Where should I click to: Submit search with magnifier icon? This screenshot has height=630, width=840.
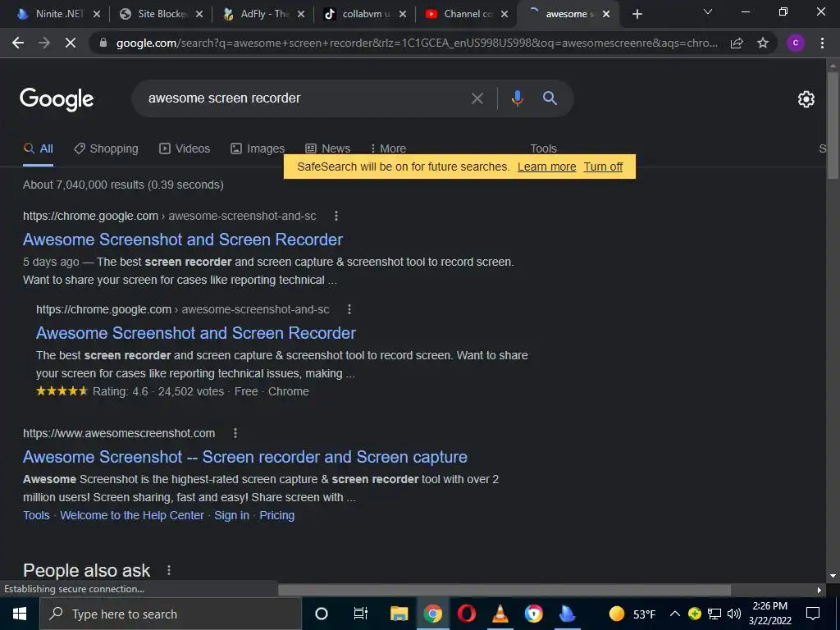tap(550, 98)
